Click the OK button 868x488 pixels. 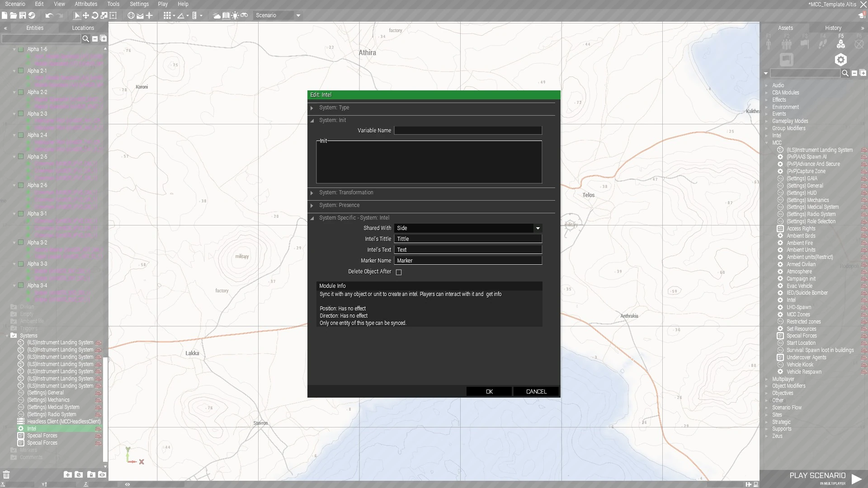489,392
